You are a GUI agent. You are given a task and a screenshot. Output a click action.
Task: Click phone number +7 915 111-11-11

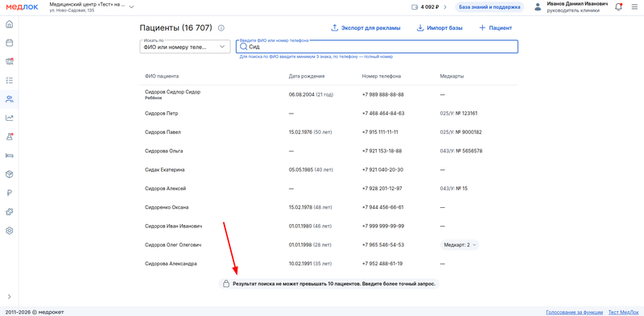point(380,132)
